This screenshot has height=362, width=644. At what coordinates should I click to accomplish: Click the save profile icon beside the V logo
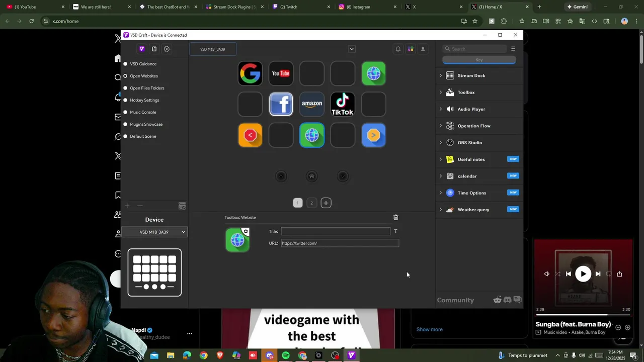(x=154, y=49)
